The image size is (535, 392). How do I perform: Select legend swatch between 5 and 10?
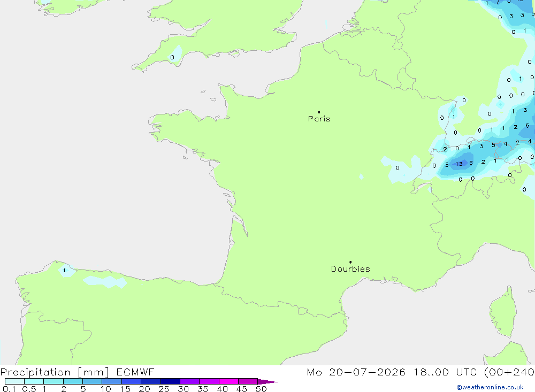coord(92,381)
